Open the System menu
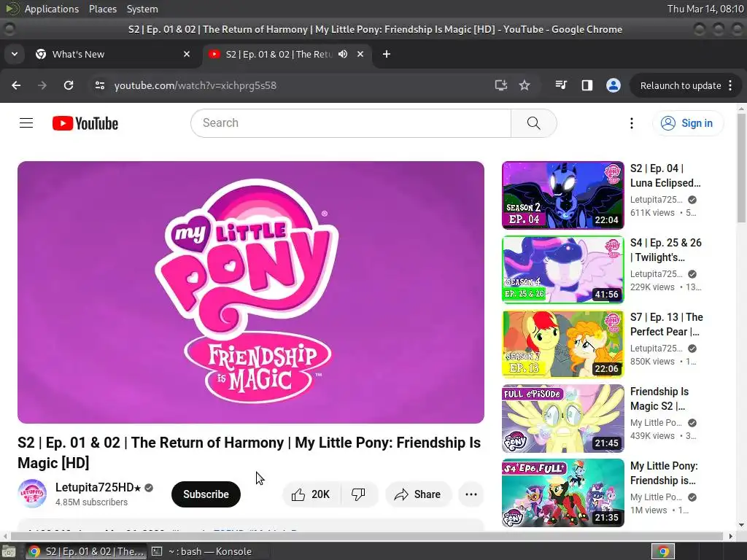Image resolution: width=747 pixels, height=560 pixels. coord(142,9)
